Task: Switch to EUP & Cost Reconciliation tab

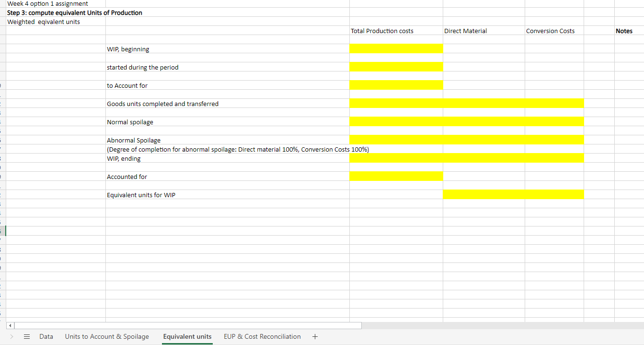Action: point(262,336)
